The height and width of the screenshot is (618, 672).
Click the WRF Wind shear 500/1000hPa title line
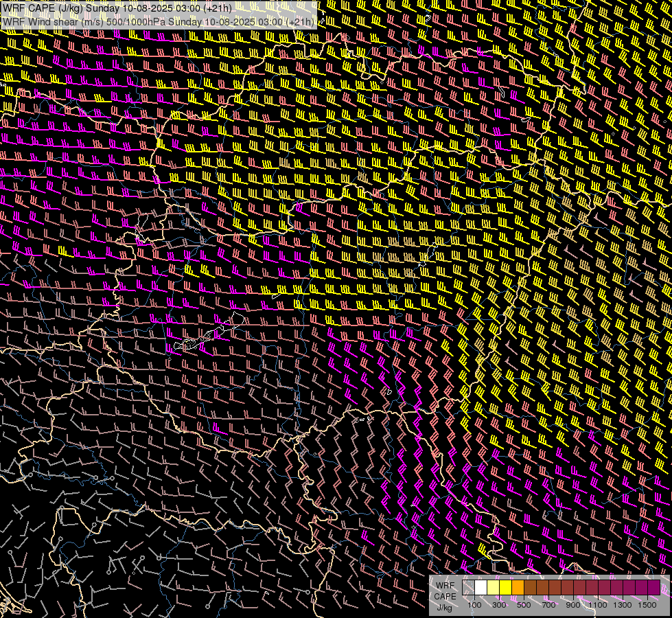[x=159, y=22]
